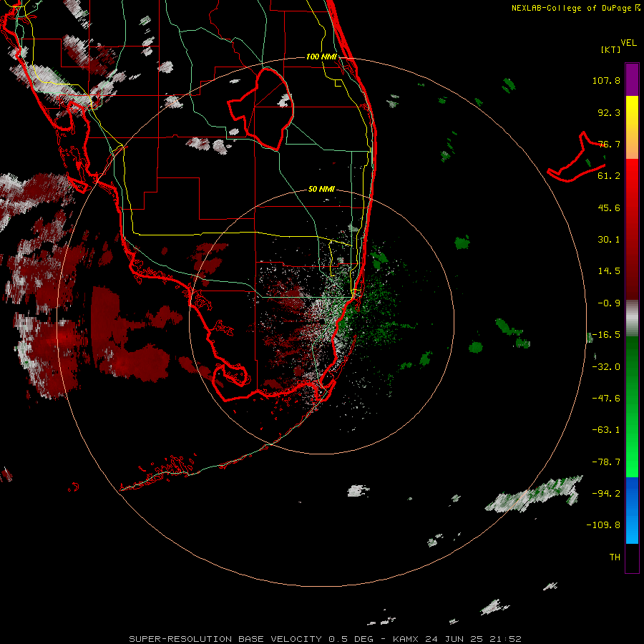Select the 45.6 value on the velocity scale

609,208
